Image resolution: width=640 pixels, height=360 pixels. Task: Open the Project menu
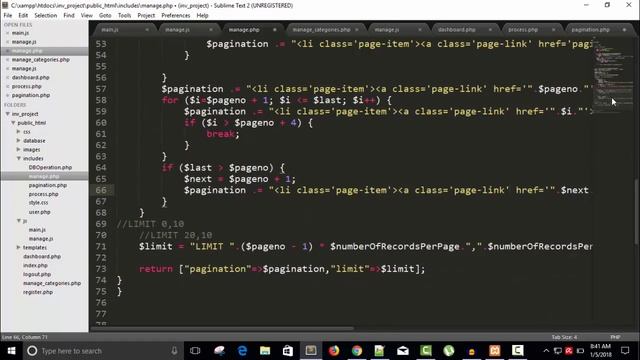(146, 16)
